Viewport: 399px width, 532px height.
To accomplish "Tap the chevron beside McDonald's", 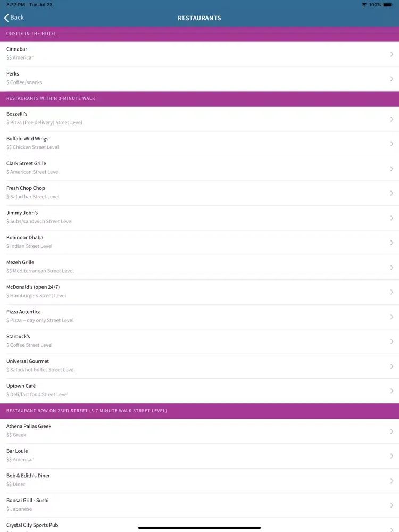I will coord(392,292).
